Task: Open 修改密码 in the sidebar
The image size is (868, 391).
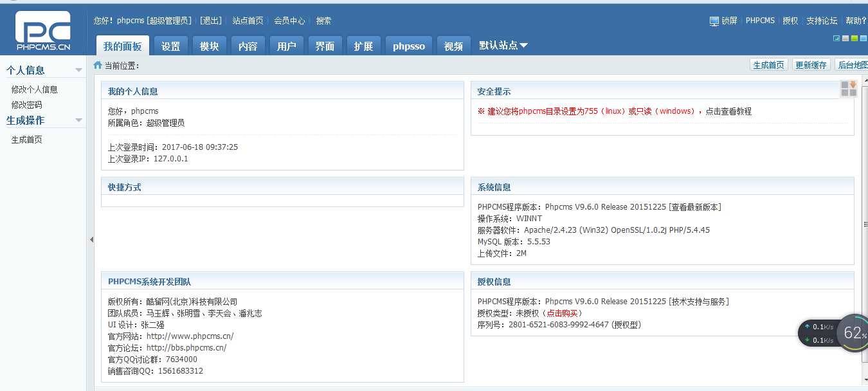Action: pos(26,105)
